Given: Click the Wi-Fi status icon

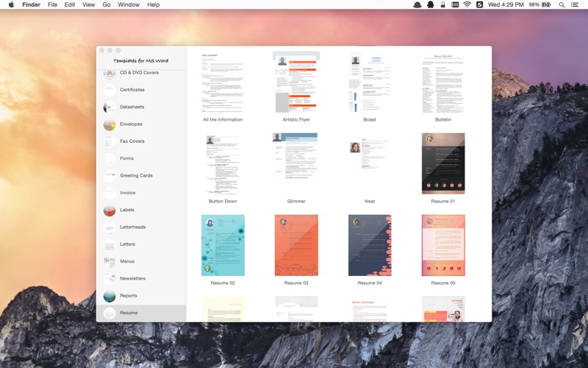Looking at the screenshot, I should (467, 4).
